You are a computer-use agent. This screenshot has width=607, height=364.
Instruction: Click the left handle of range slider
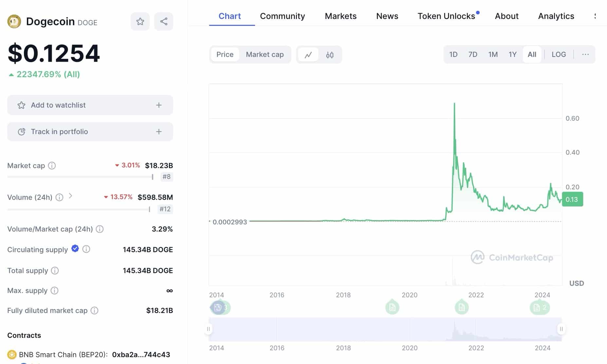pyautogui.click(x=209, y=329)
